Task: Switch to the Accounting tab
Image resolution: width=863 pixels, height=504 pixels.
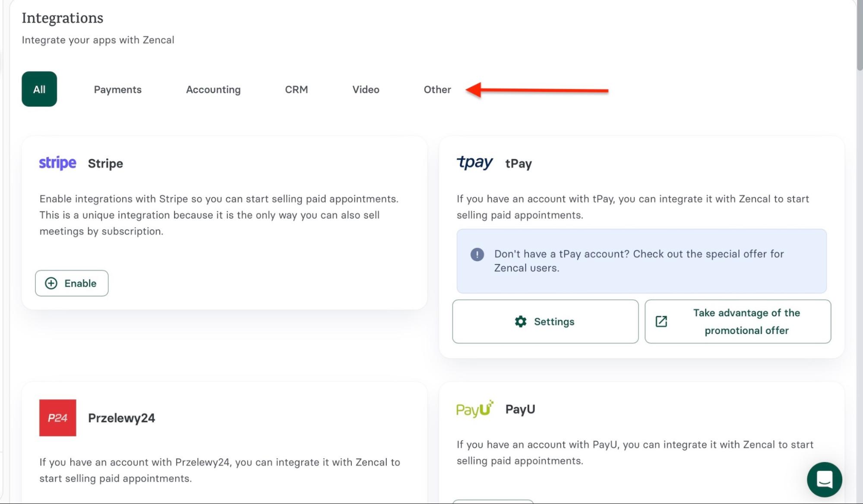Action: [213, 89]
